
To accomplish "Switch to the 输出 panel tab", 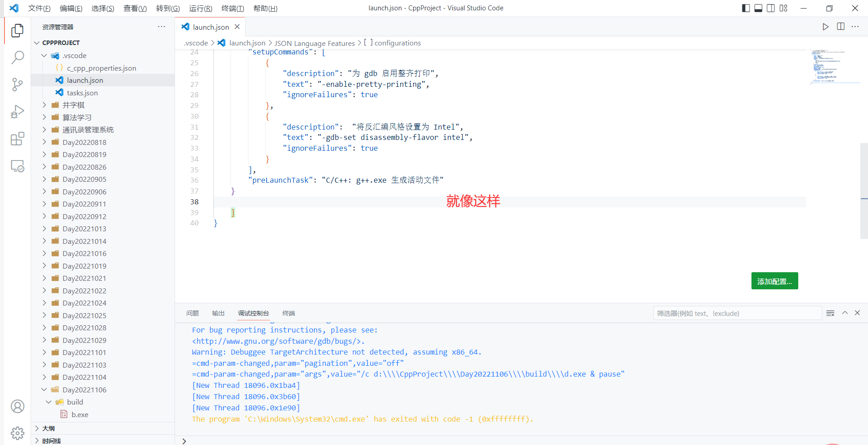I will pyautogui.click(x=218, y=313).
